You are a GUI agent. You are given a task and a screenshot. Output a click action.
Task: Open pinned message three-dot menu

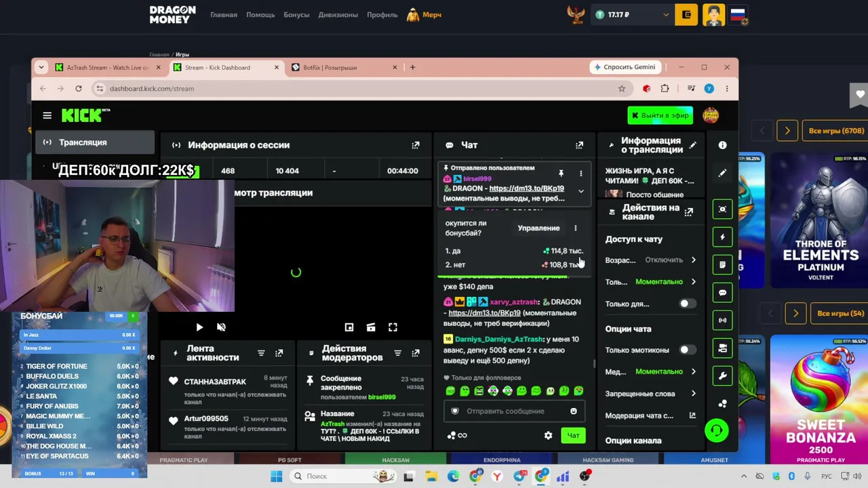pos(580,174)
